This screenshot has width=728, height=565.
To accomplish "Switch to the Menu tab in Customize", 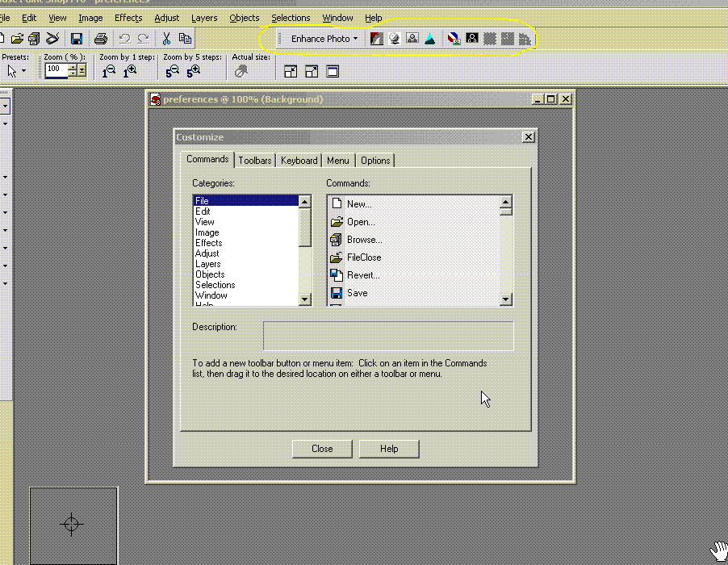I will coord(338,160).
